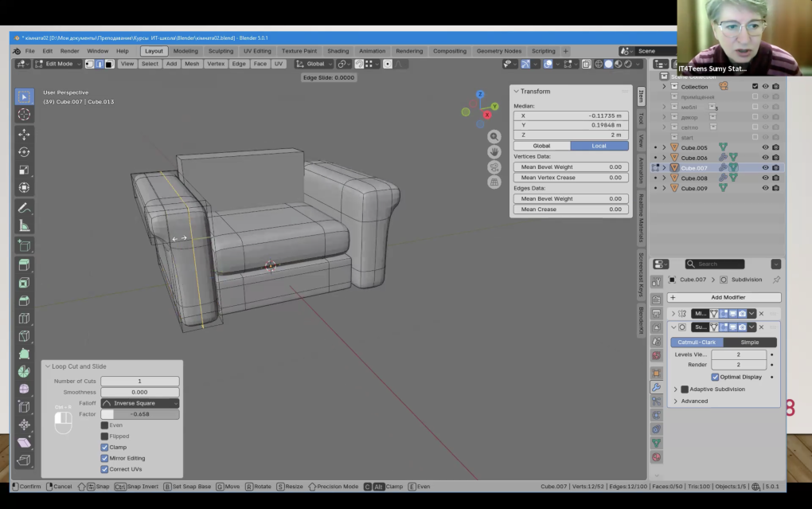The height and width of the screenshot is (509, 812).
Task: Switch subdivision type to Simple
Action: pyautogui.click(x=750, y=342)
